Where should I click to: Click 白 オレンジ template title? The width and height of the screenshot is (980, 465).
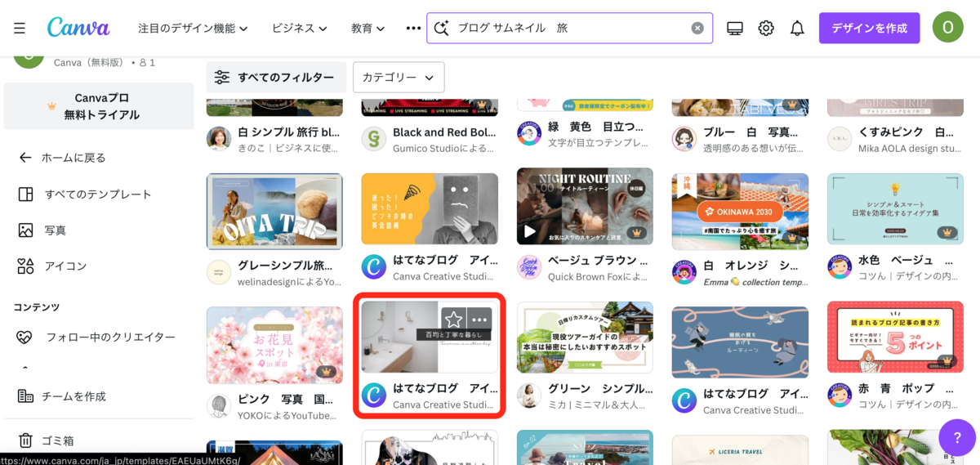click(x=751, y=265)
